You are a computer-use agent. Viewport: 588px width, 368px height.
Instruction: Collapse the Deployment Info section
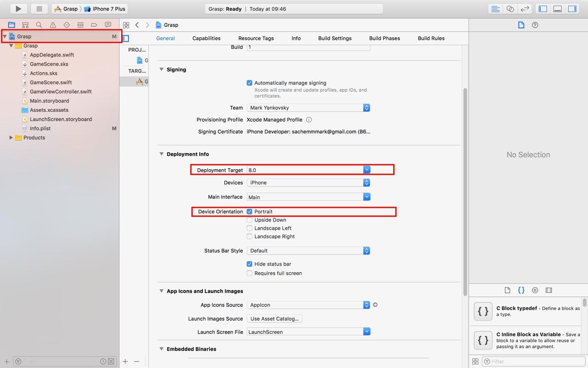pyautogui.click(x=161, y=154)
